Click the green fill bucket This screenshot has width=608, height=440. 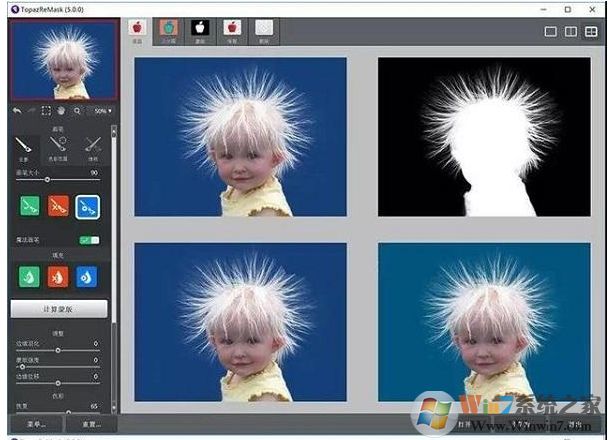(27, 275)
